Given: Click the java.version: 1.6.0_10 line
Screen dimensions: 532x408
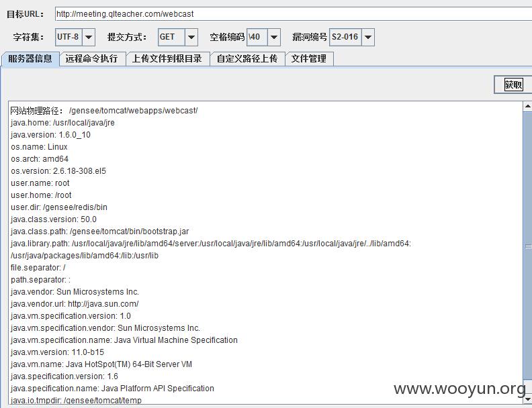Looking at the screenshot, I should point(50,135).
